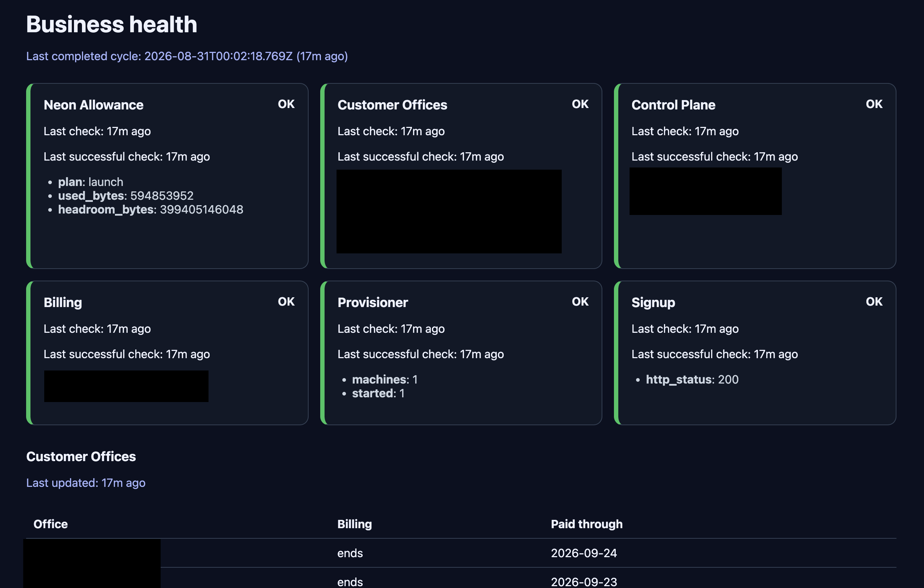Open the Billing health card title
924x588 pixels.
(x=63, y=302)
